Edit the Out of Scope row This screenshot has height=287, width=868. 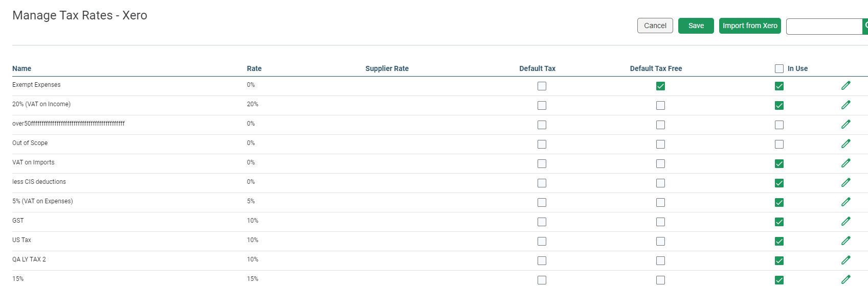click(846, 143)
